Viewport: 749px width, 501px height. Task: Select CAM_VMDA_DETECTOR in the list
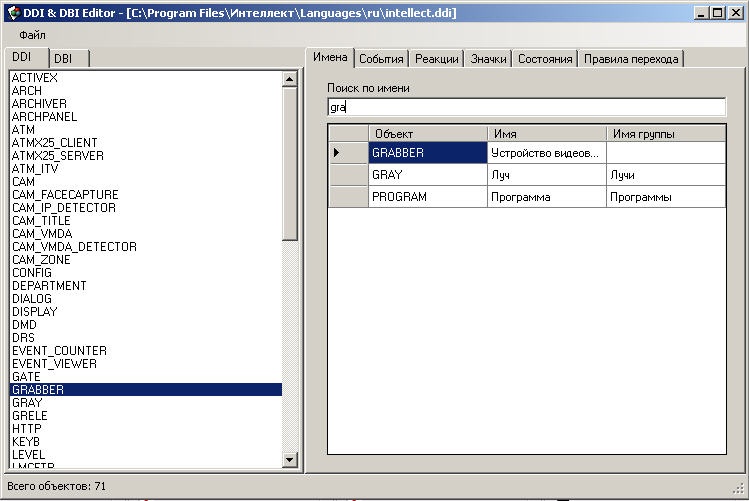point(74,247)
